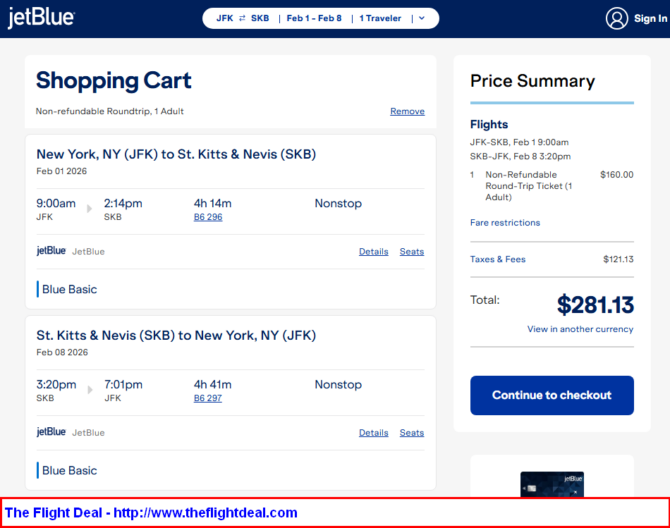This screenshot has width=670, height=528.
Task: Remove the roundtrip from Shopping Cart
Action: point(407,111)
